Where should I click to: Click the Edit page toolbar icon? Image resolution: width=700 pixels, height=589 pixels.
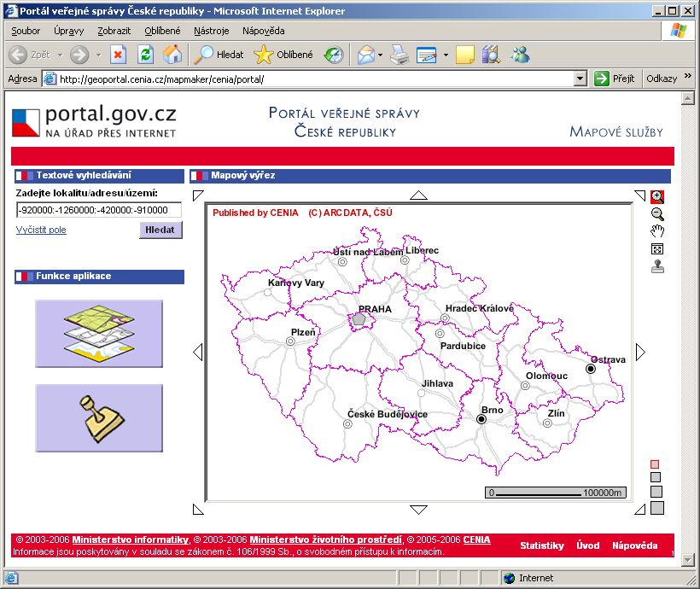pyautogui.click(x=426, y=55)
